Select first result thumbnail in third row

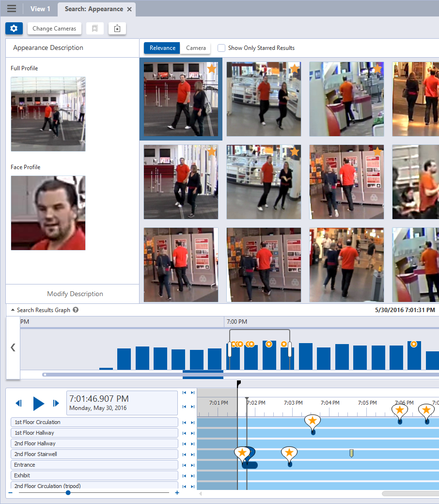click(181, 265)
